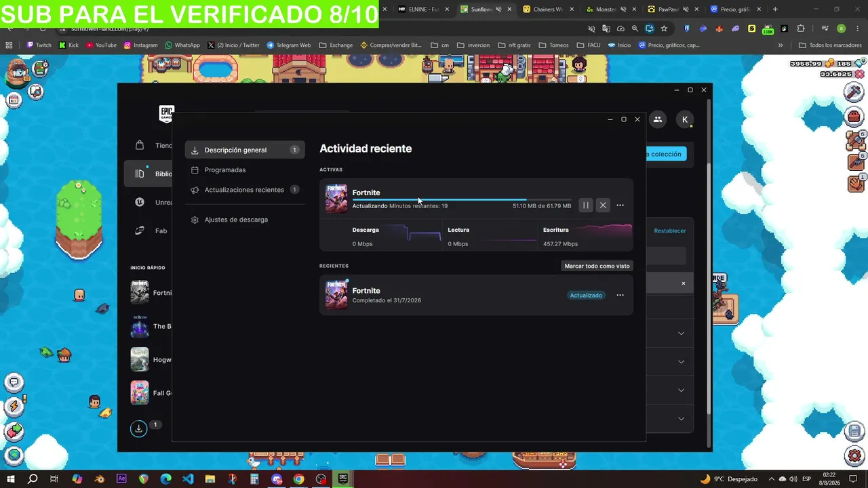Open the Fab marketplace section
This screenshot has height=488, width=868.
(151, 230)
